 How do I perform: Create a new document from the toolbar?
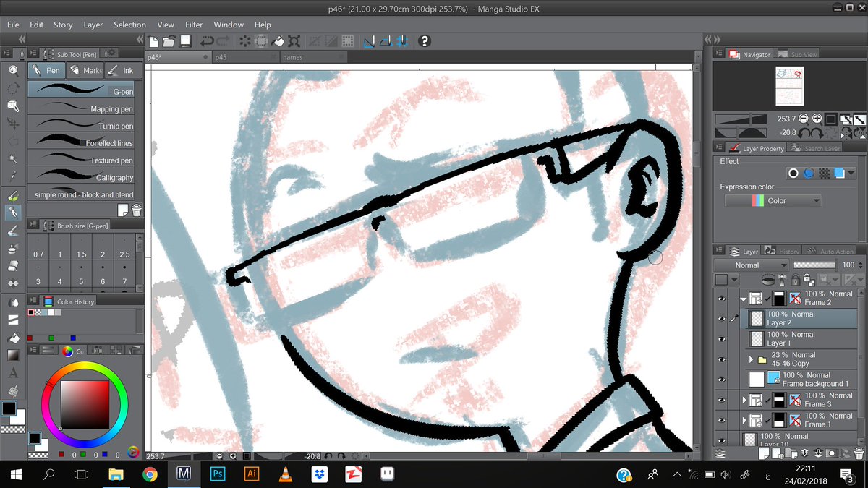click(153, 41)
